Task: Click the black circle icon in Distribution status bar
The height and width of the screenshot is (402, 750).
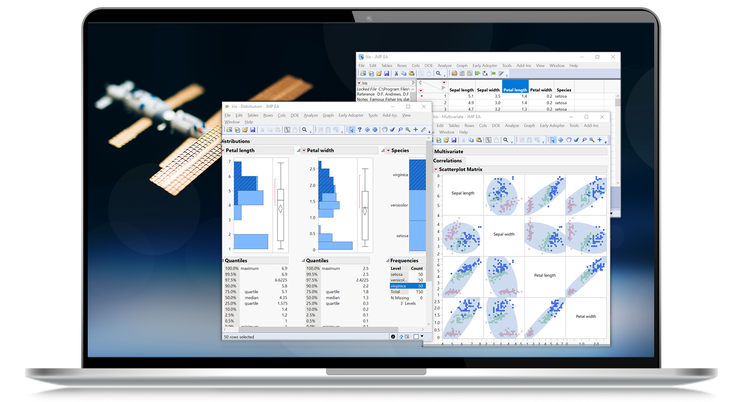Action: pyautogui.click(x=393, y=336)
